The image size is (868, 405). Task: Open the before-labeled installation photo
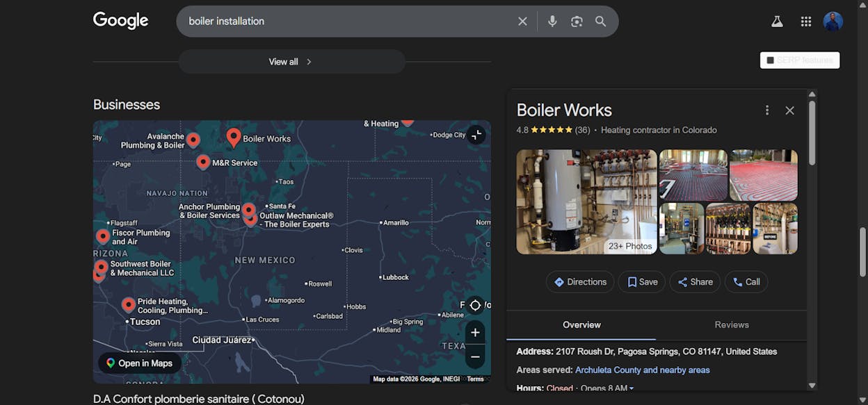click(x=775, y=229)
